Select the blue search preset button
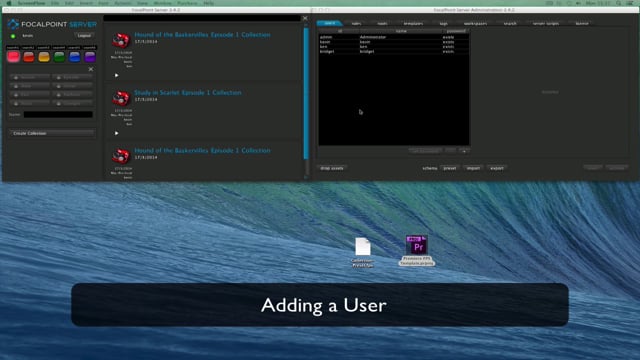640x360 pixels. tap(74, 57)
